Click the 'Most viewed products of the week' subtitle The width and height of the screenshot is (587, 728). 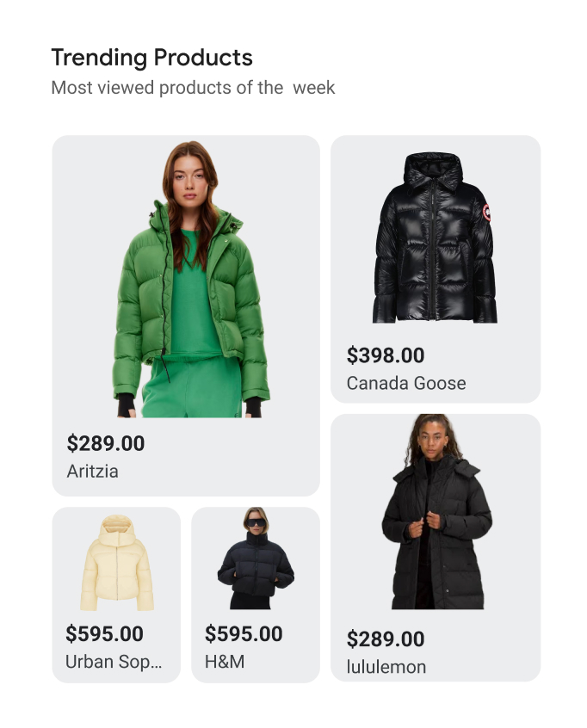click(x=193, y=88)
